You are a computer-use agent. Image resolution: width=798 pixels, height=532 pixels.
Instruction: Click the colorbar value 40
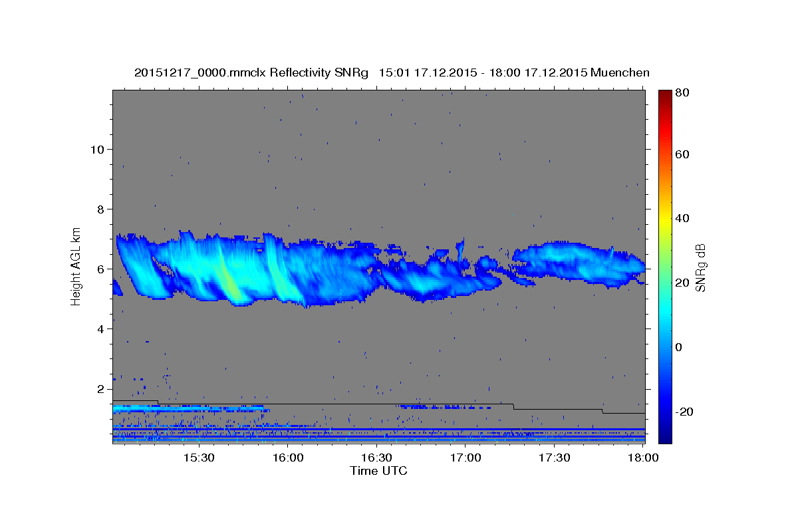click(x=682, y=218)
